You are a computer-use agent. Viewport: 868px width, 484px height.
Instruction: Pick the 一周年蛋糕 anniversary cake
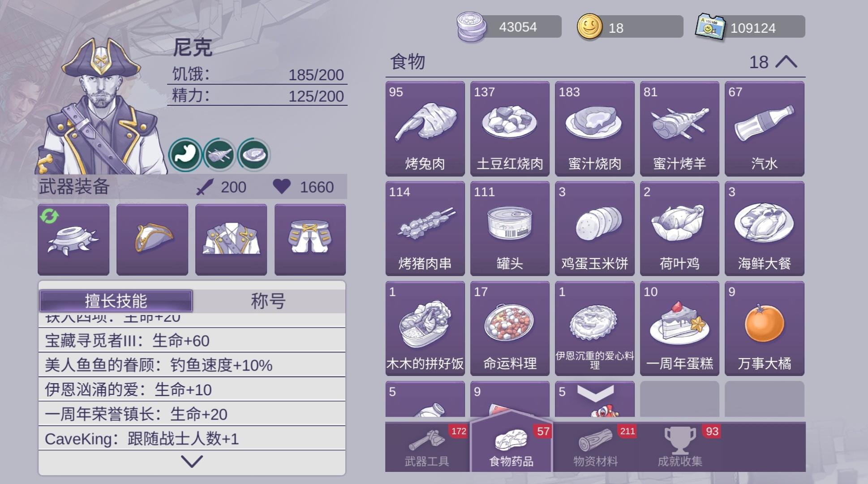[x=679, y=328]
